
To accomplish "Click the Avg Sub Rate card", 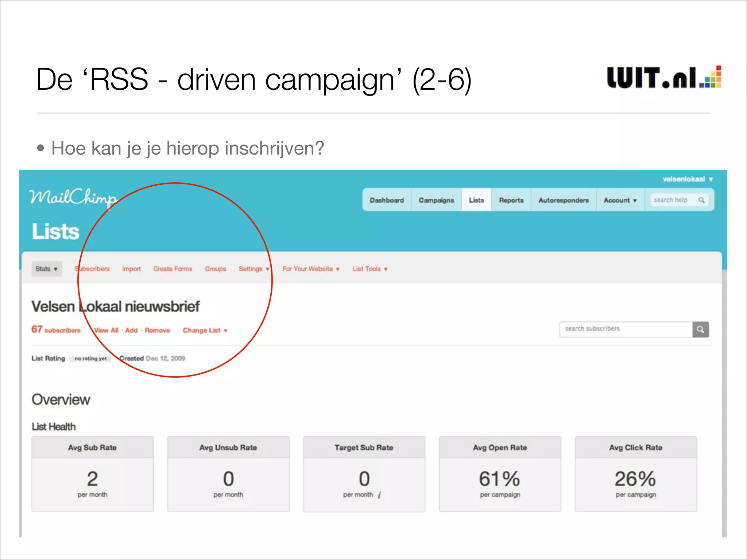I will tap(93, 474).
